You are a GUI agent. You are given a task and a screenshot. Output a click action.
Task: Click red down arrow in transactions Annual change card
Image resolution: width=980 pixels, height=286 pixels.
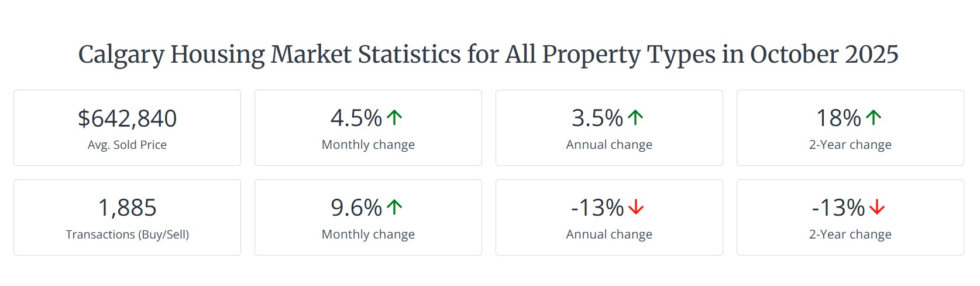coord(636,207)
